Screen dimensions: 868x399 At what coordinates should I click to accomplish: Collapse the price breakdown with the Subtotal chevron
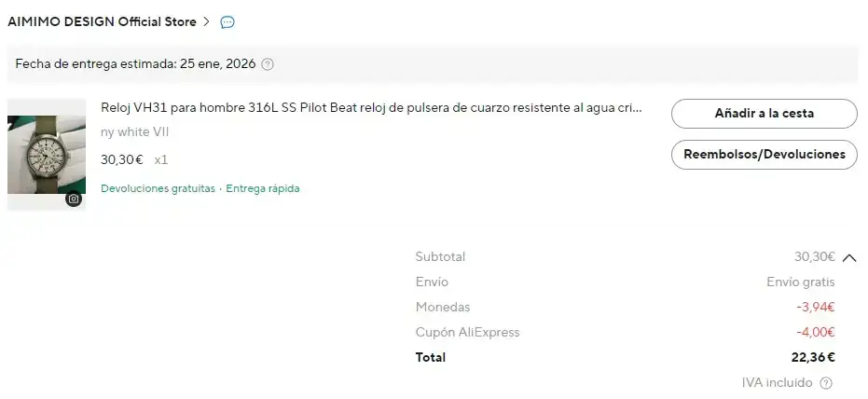[x=848, y=258]
